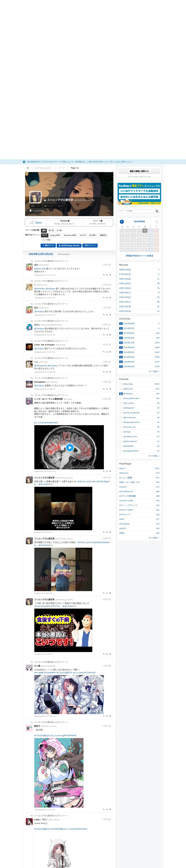Toggle the RTを除く filter

click(93, 235)
